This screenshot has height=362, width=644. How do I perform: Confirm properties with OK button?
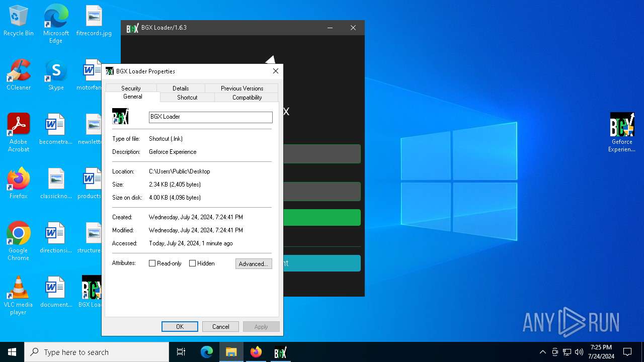180,326
